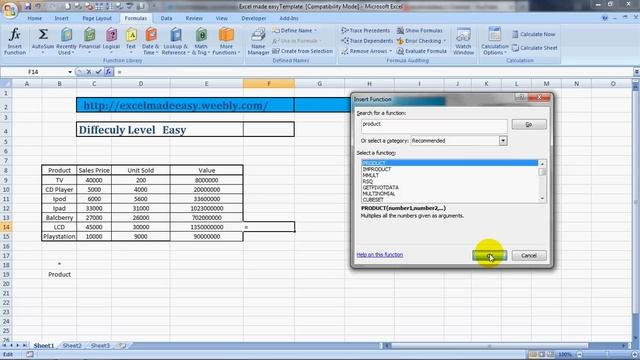Image resolution: width=640 pixels, height=360 pixels.
Task: Switch to Sheet3 tab
Action: click(100, 346)
